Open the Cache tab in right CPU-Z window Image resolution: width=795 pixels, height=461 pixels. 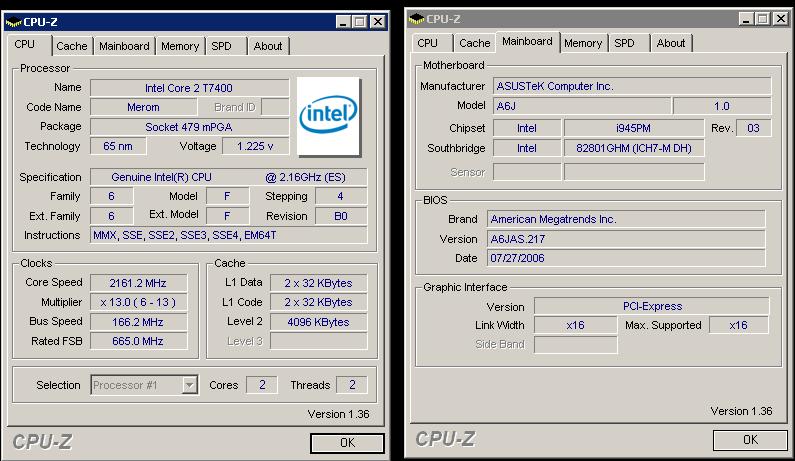(475, 43)
